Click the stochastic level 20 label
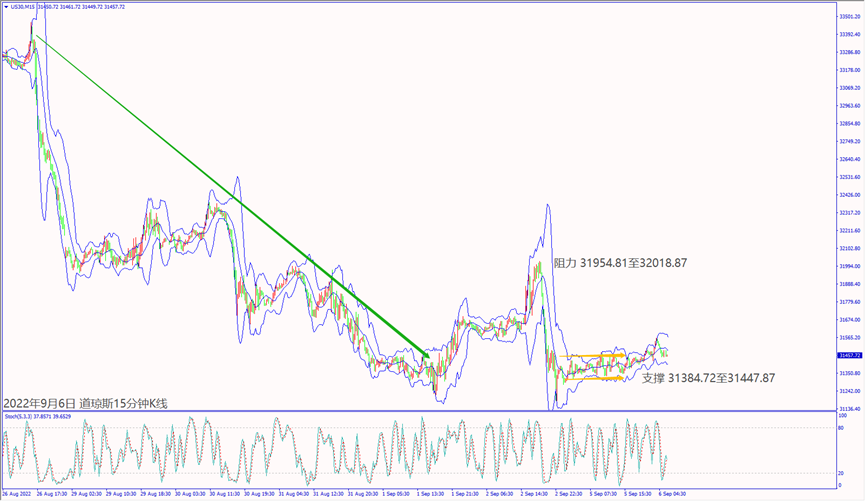865x501 pixels. [843, 473]
